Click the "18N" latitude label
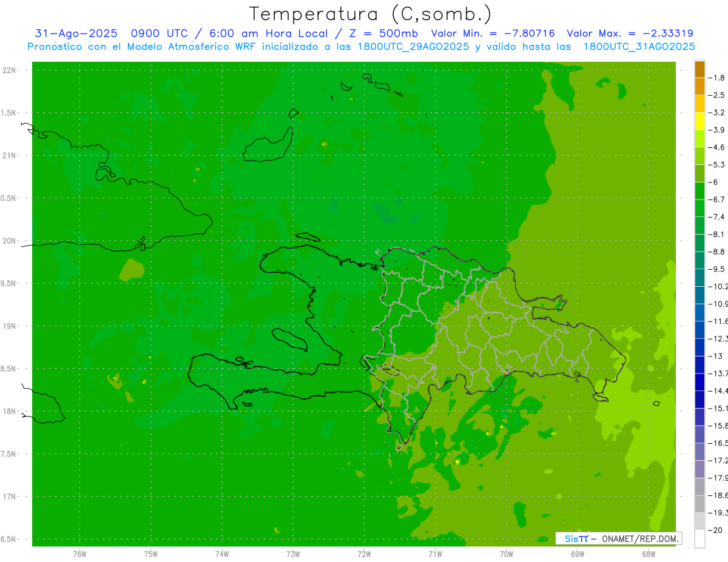 pyautogui.click(x=9, y=412)
